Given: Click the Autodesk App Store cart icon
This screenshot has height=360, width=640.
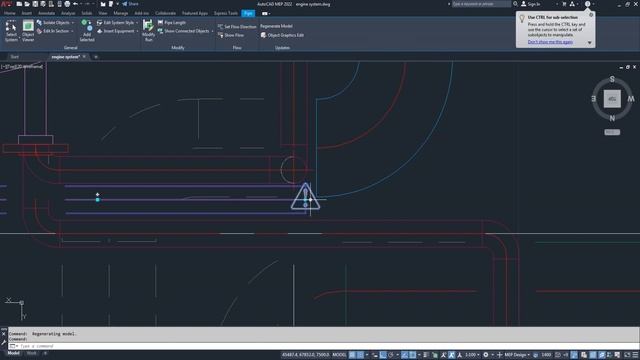Looking at the screenshot, I should pos(564,4).
